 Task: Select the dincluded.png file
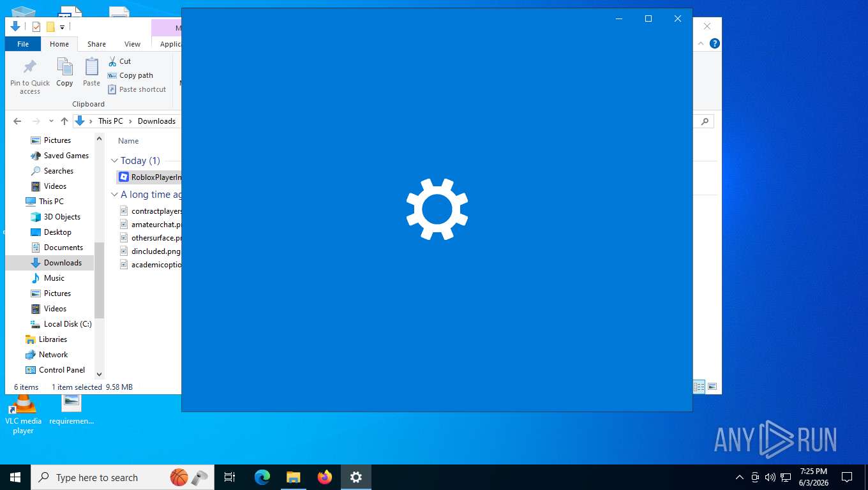coord(149,251)
